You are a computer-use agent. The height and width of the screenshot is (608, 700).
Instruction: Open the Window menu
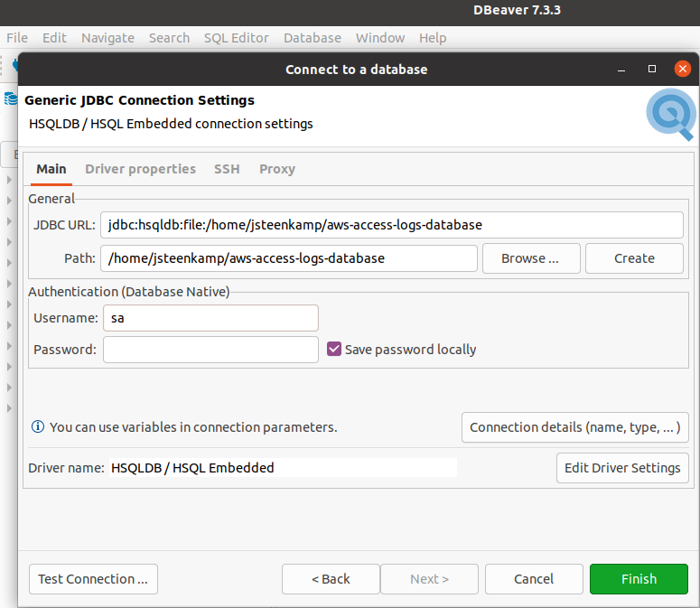(380, 38)
